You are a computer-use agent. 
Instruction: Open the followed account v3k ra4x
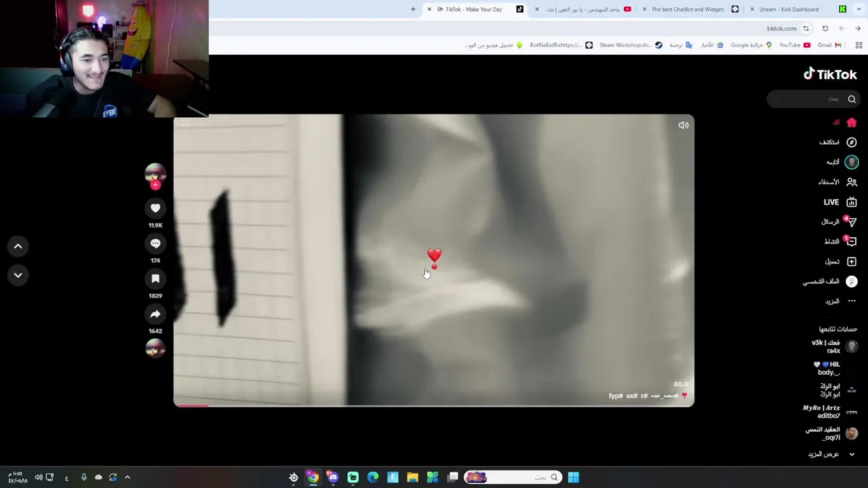click(835, 346)
